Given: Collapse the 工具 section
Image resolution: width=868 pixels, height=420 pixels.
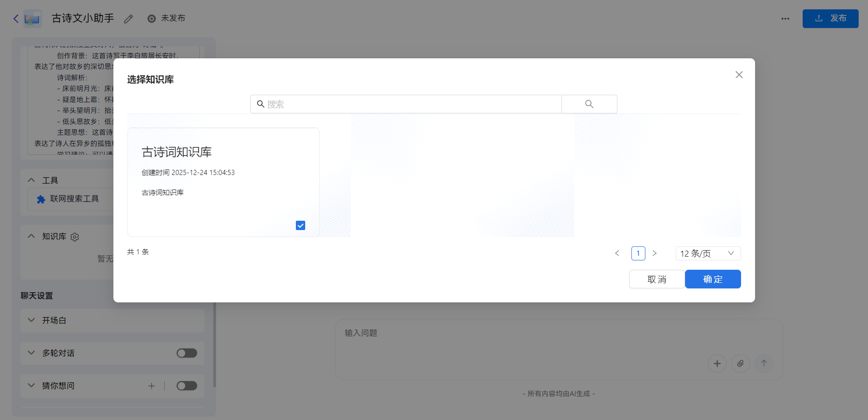Looking at the screenshot, I should point(31,180).
